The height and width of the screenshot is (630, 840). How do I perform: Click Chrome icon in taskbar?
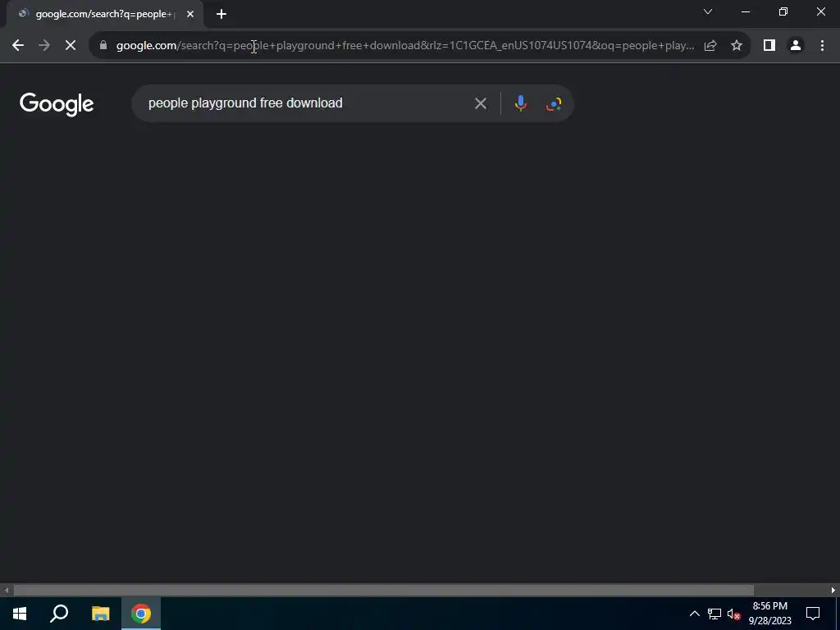click(x=141, y=614)
